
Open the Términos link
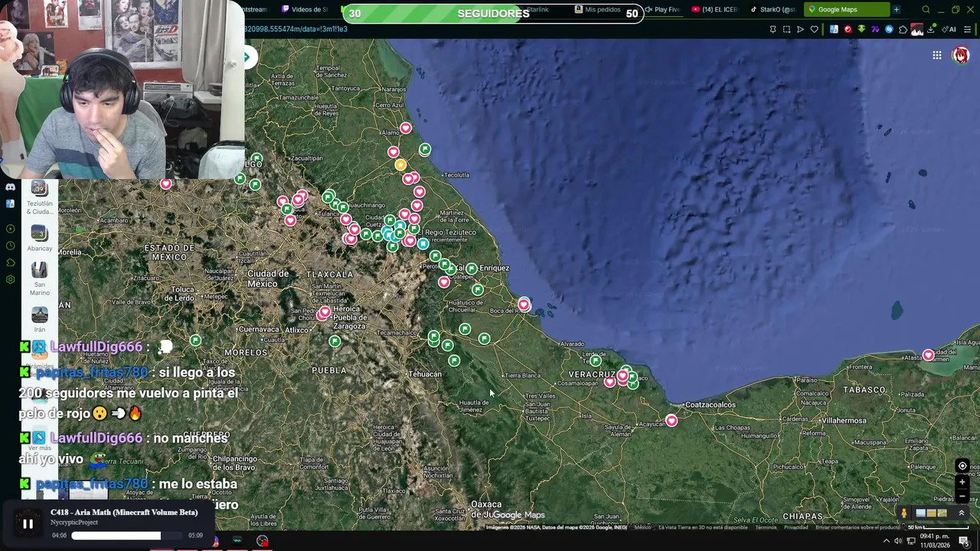pos(766,527)
